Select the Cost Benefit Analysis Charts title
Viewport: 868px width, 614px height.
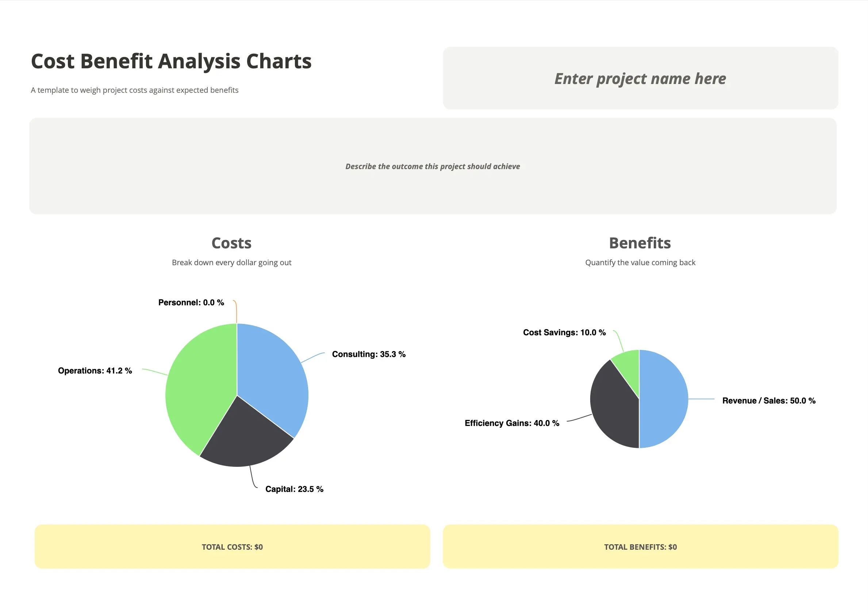(x=171, y=61)
